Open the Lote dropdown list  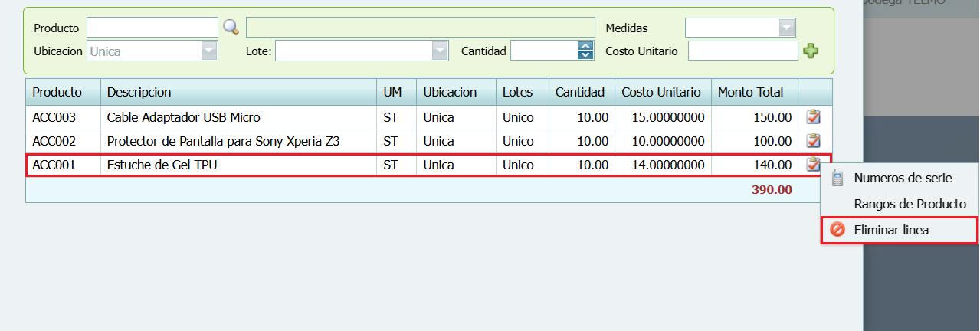(440, 51)
